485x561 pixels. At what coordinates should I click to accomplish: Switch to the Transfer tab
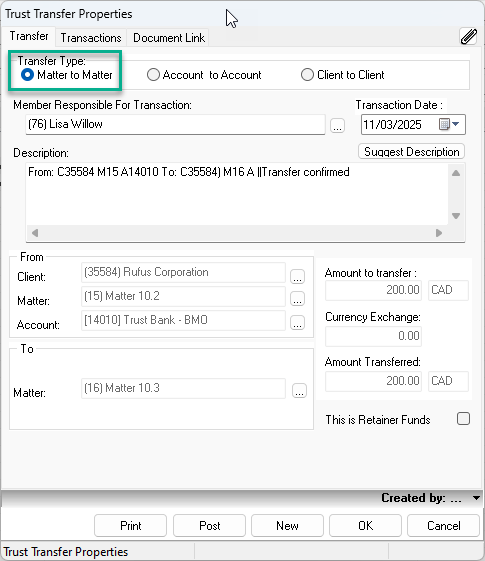pyautogui.click(x=29, y=36)
